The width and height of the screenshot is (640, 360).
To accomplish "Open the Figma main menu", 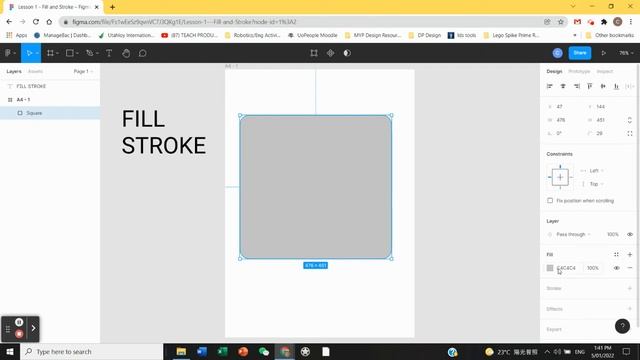I will tap(8, 53).
